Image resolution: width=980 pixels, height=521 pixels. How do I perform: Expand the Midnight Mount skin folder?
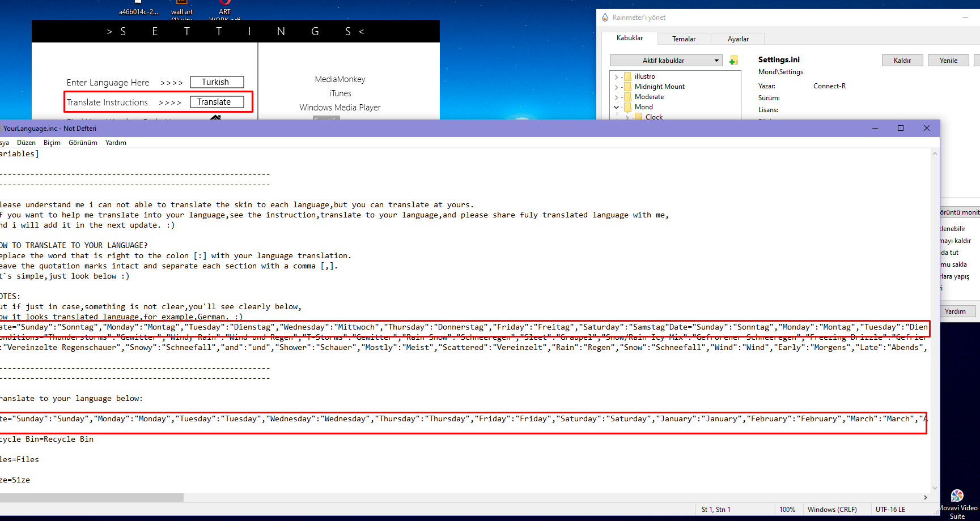616,87
